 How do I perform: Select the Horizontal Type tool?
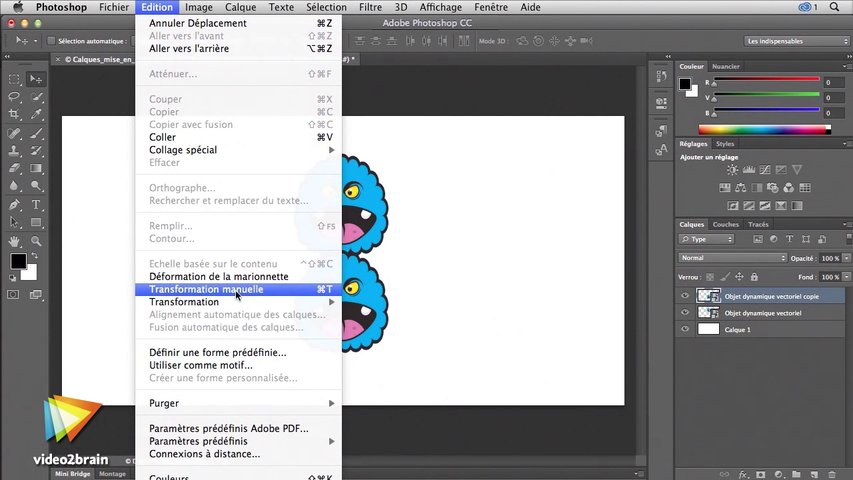36,205
